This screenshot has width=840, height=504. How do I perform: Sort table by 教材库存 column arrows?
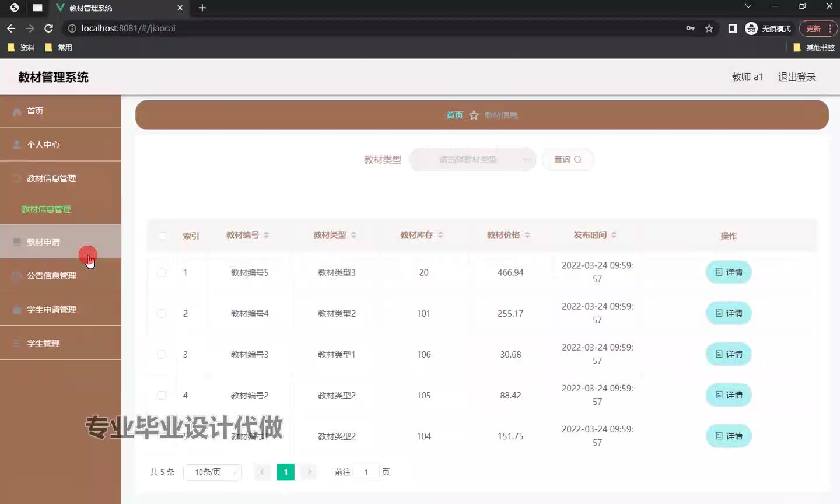(x=440, y=235)
